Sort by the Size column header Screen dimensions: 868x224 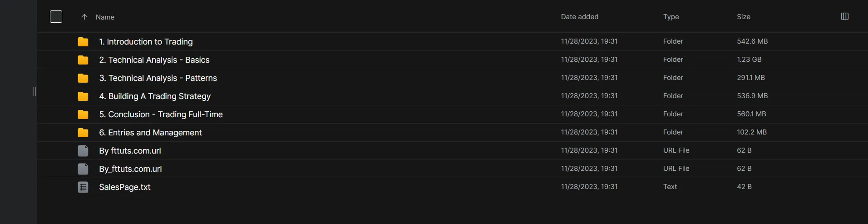tap(743, 17)
